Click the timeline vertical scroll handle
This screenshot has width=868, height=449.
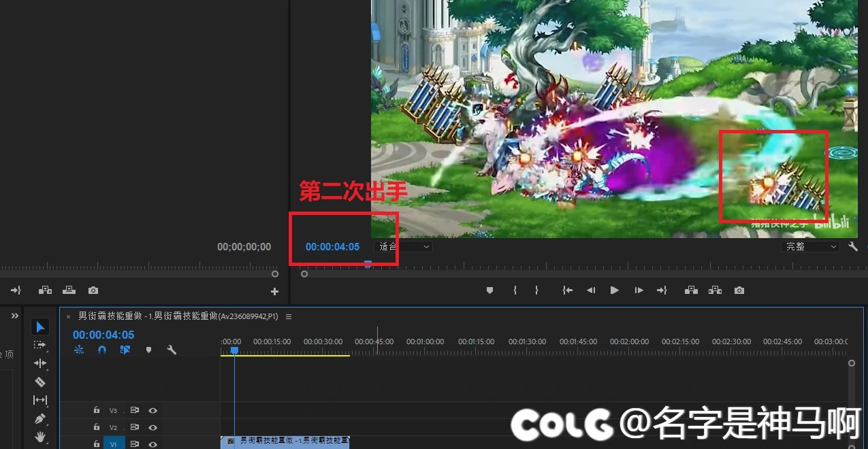(851, 363)
